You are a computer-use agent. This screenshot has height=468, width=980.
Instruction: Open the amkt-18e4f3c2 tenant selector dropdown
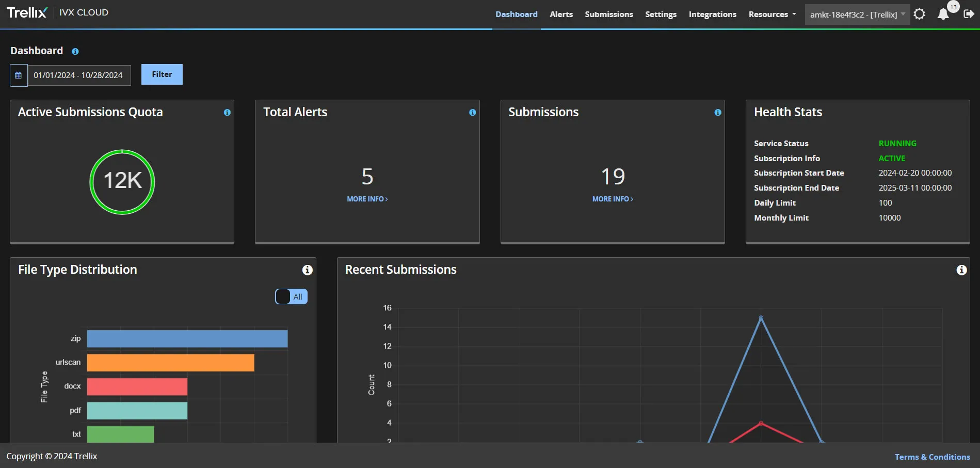click(857, 14)
